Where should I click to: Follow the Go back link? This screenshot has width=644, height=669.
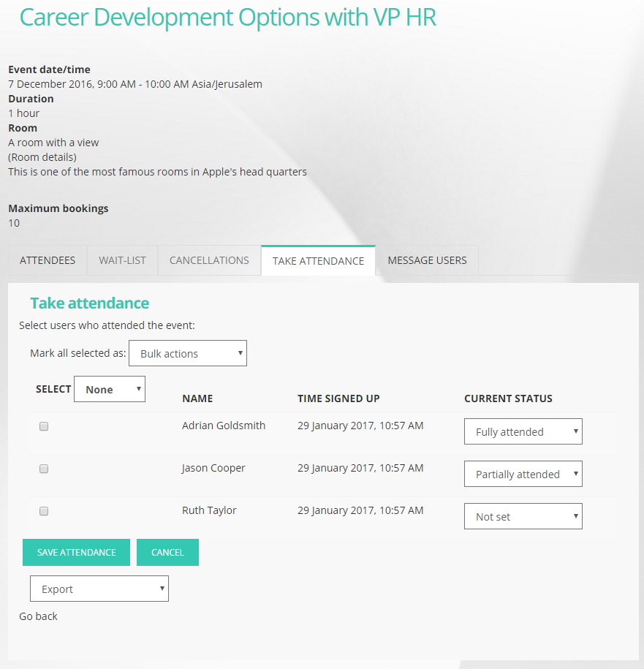point(38,616)
